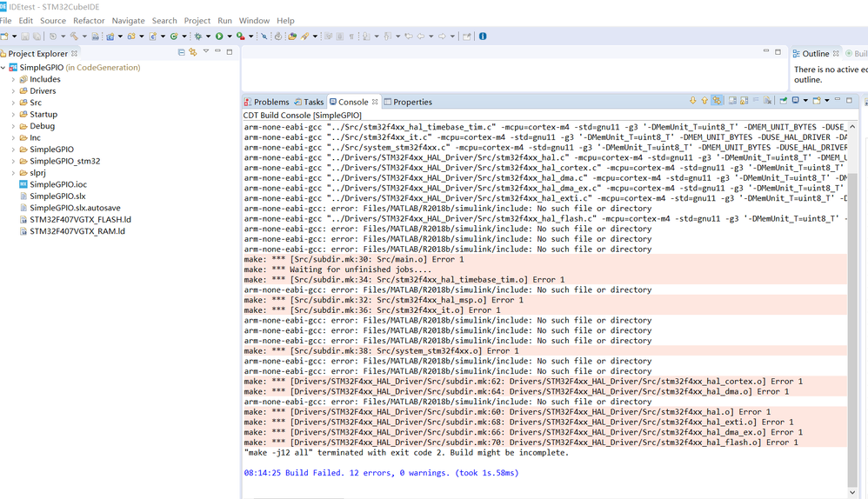
Task: Open Project Explorer view menu arrow
Action: tap(206, 51)
